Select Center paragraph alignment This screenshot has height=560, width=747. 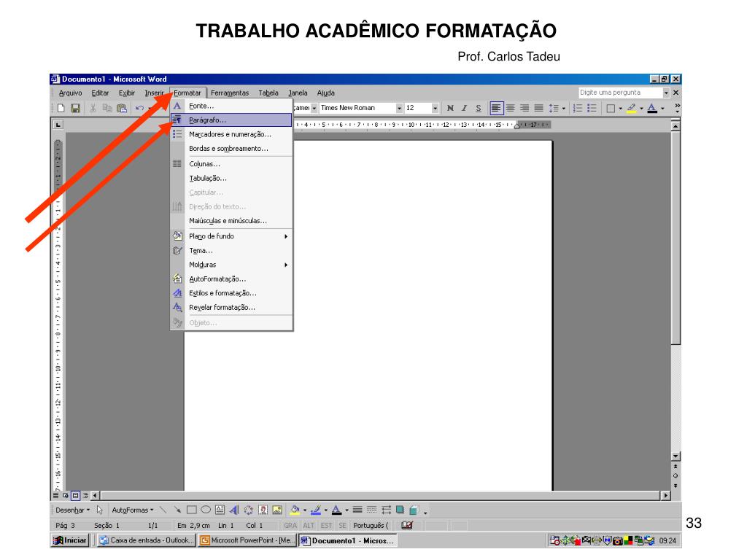510,108
